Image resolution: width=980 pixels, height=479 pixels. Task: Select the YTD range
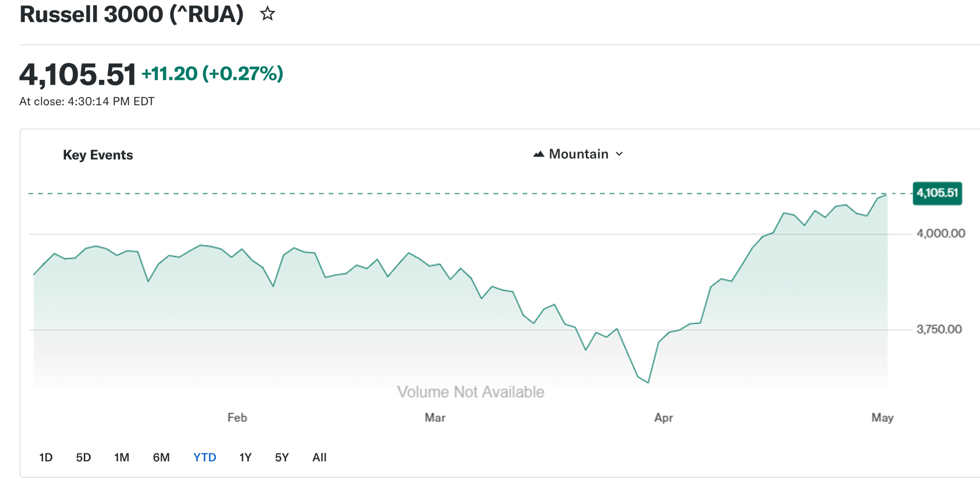(x=205, y=457)
